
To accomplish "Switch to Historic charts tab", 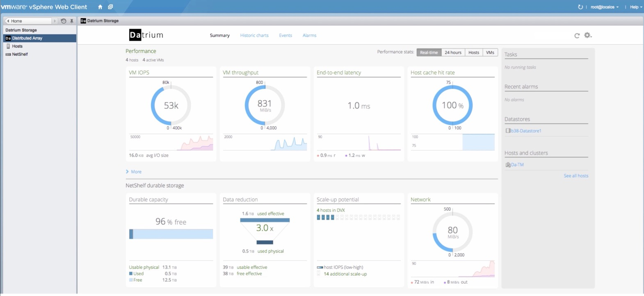I will click(254, 36).
